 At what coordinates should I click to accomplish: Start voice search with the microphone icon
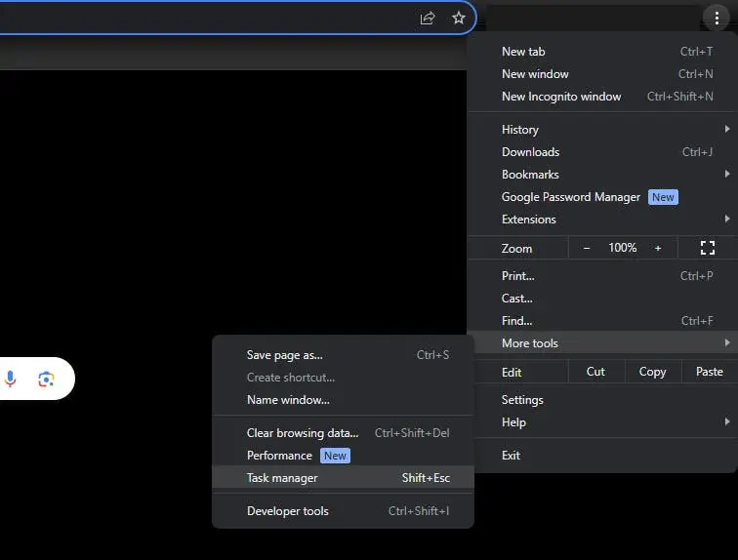(11, 379)
